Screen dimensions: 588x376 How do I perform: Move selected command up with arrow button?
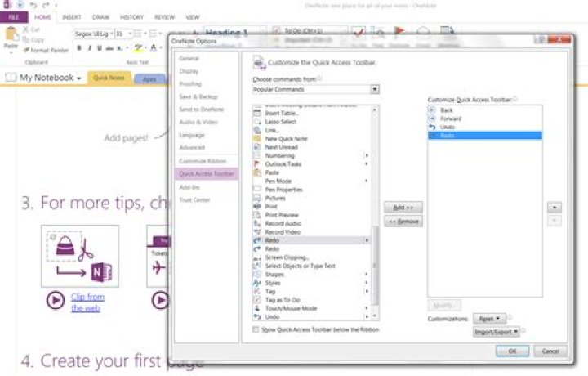555,207
